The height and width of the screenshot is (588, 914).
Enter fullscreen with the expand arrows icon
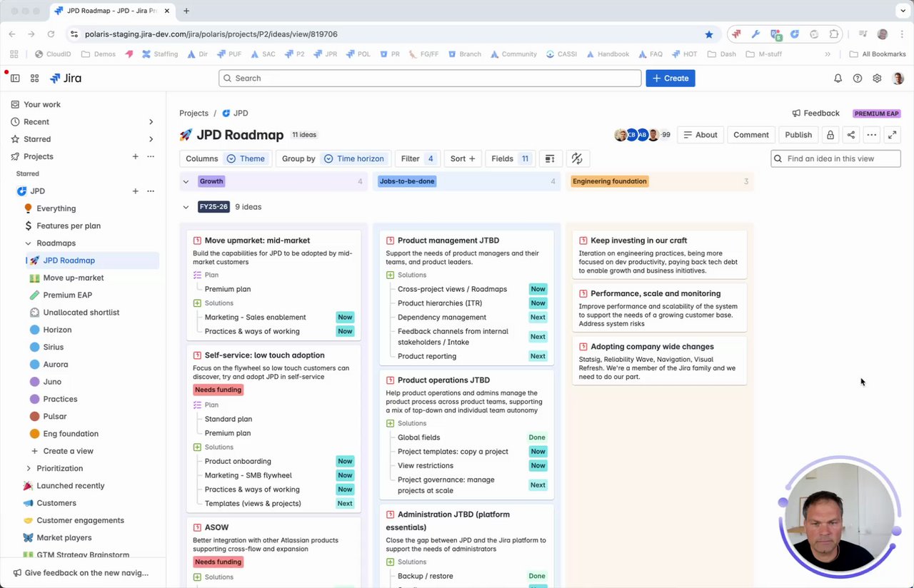click(892, 135)
